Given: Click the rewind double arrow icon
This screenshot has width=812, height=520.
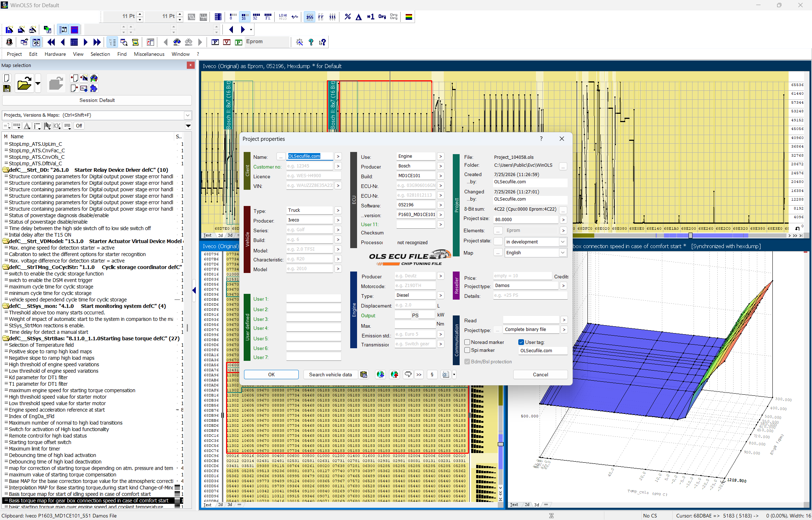Looking at the screenshot, I should point(51,42).
